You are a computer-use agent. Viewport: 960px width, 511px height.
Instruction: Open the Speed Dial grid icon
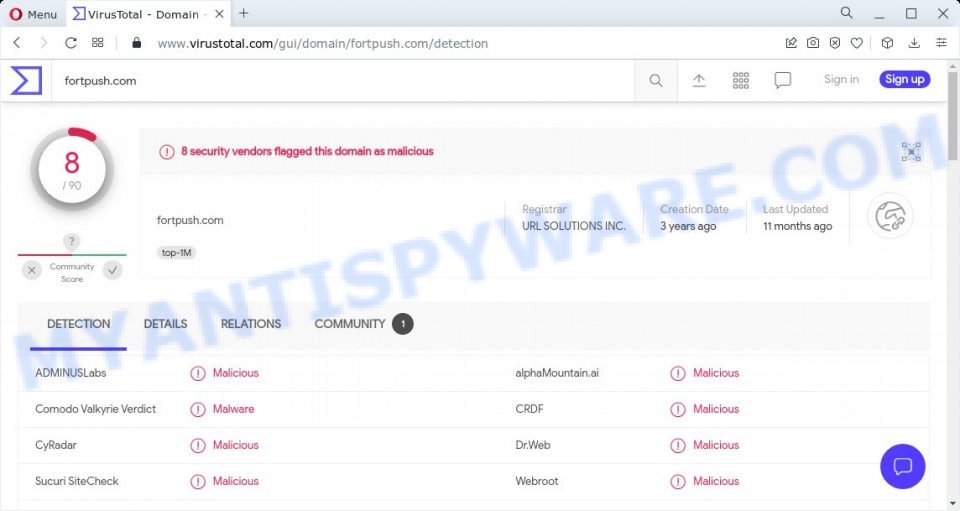point(97,43)
